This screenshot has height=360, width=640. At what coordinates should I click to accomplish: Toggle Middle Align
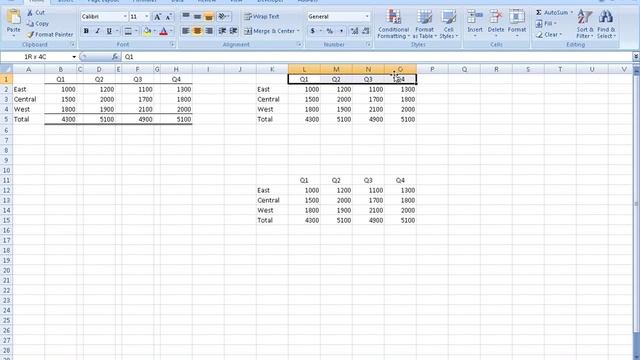pyautogui.click(x=197, y=17)
